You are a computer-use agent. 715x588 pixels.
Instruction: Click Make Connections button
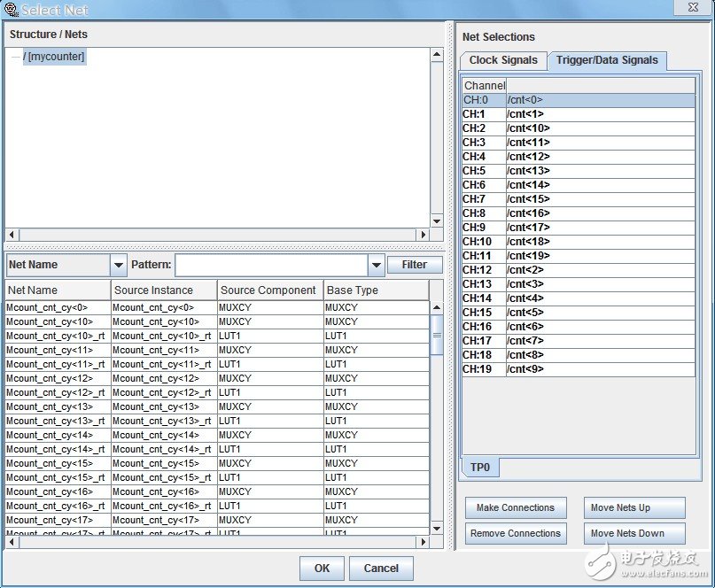tap(515, 508)
